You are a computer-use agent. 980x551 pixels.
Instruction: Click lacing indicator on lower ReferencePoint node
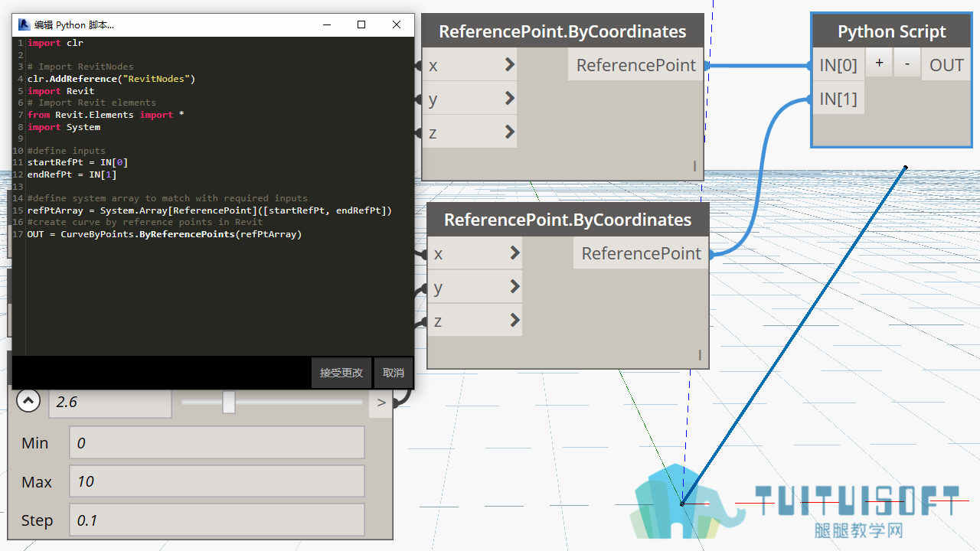coord(700,355)
